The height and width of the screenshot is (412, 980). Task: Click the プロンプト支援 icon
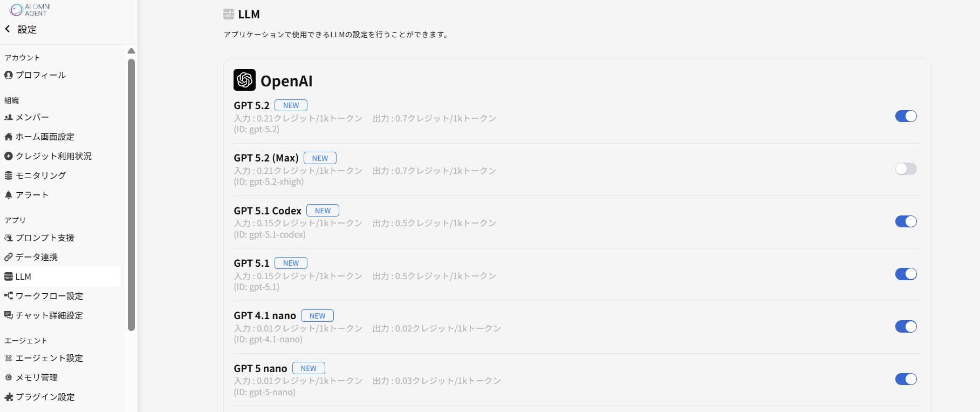click(9, 238)
